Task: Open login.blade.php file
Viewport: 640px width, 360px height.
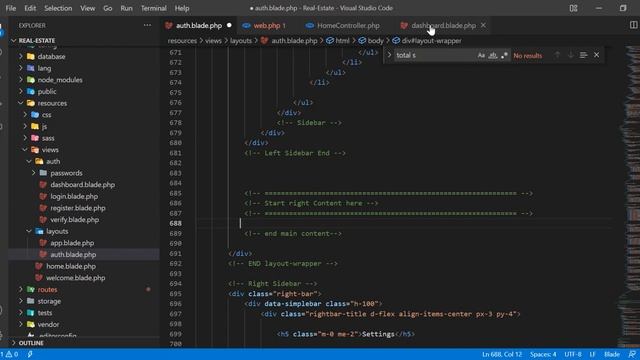Action: pyautogui.click(x=74, y=196)
